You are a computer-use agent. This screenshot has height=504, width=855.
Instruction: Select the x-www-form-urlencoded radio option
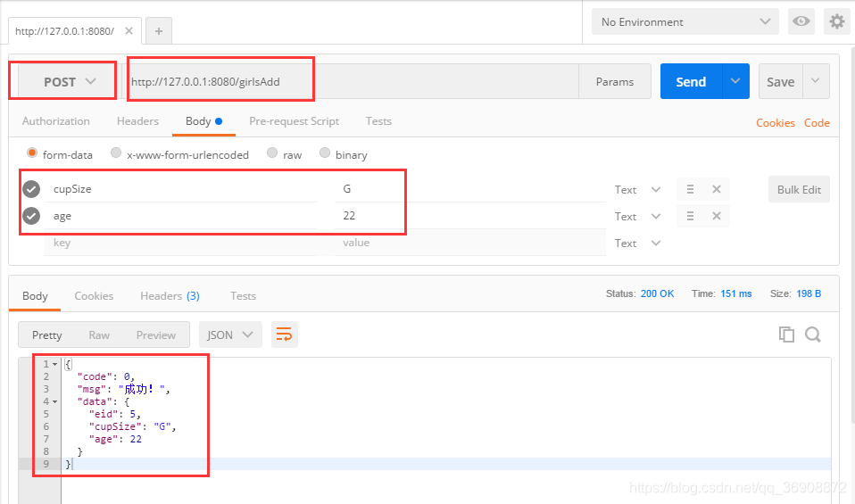pos(116,153)
